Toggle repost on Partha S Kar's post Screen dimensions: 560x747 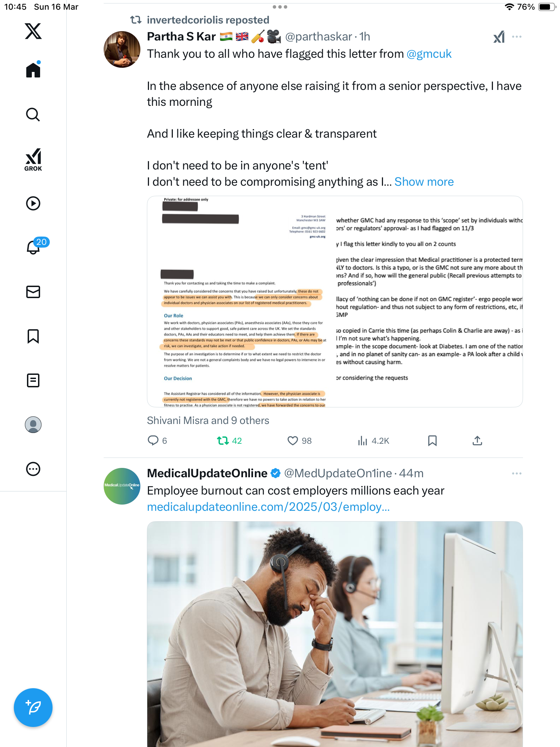click(229, 441)
